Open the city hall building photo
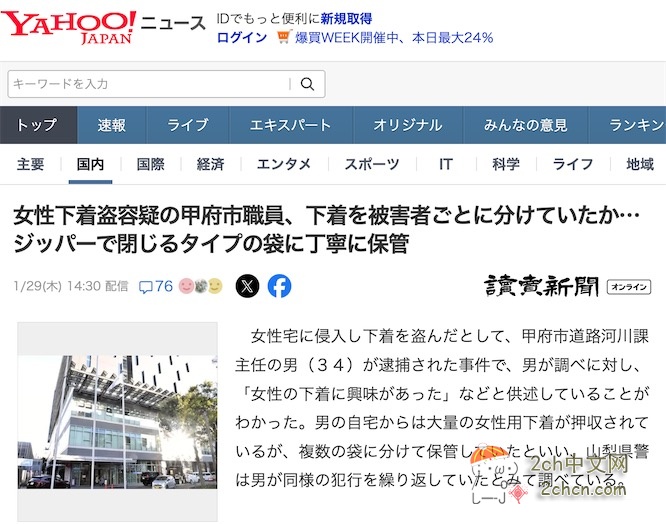 pyautogui.click(x=117, y=422)
